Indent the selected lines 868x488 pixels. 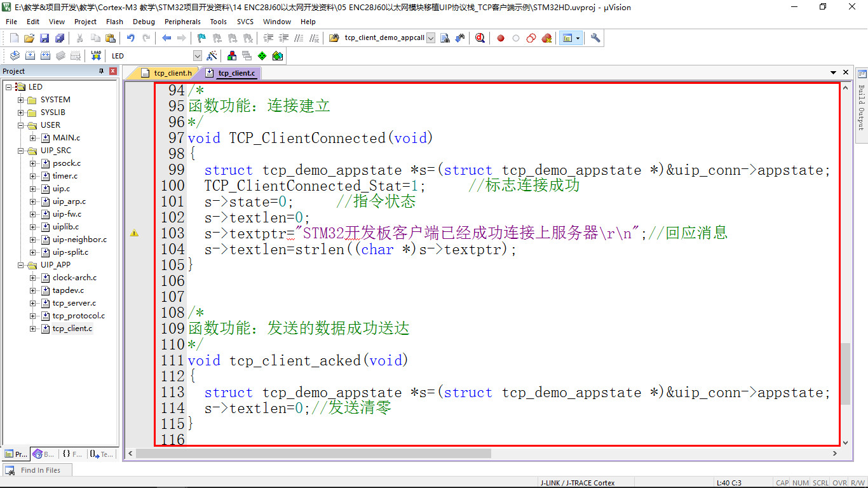pos(268,38)
